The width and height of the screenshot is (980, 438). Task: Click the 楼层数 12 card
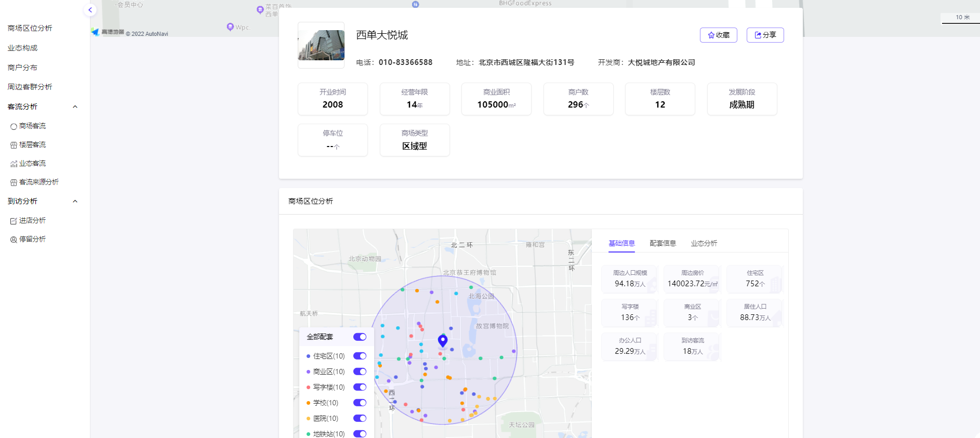click(660, 99)
